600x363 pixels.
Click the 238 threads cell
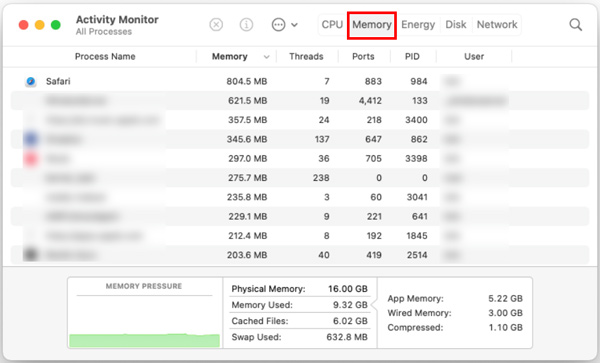(x=321, y=178)
